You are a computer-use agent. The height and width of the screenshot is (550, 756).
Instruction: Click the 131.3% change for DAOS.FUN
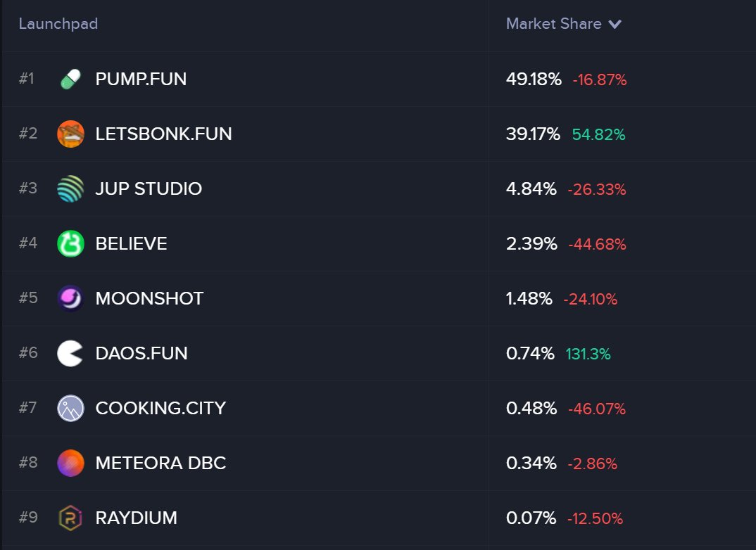pyautogui.click(x=588, y=354)
